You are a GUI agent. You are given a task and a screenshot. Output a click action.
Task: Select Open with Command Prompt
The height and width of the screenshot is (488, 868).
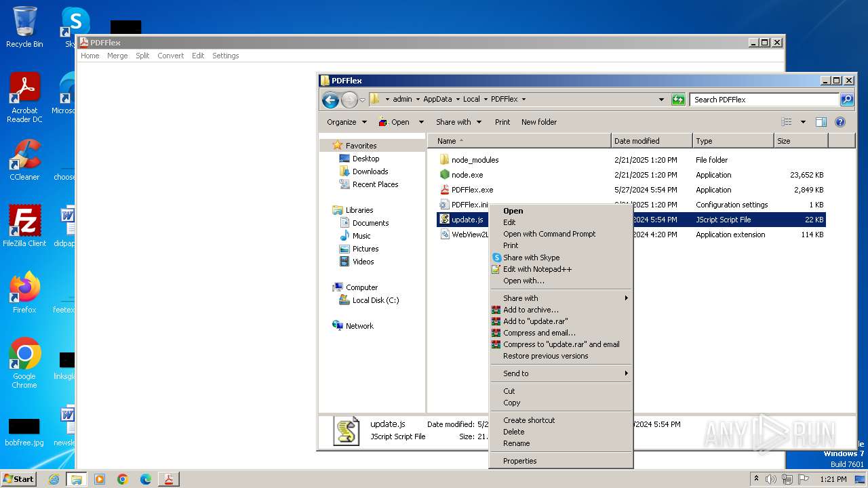coord(549,234)
